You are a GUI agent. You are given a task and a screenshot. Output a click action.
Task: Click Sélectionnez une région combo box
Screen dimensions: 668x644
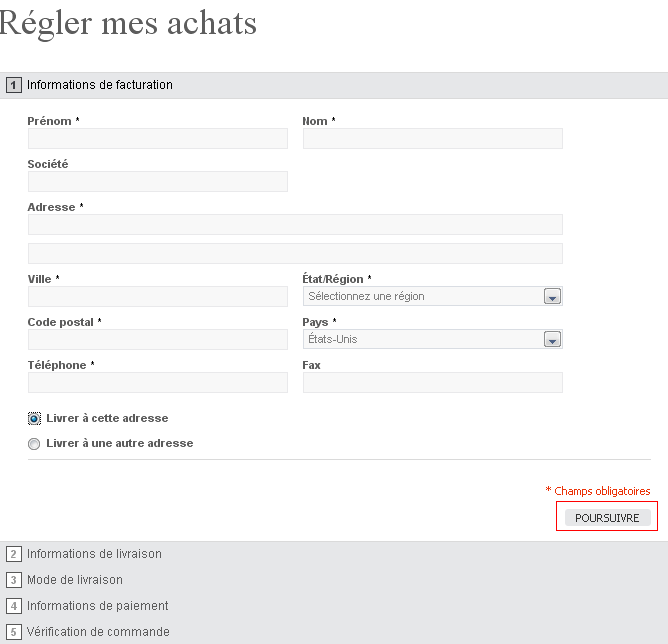coord(432,296)
